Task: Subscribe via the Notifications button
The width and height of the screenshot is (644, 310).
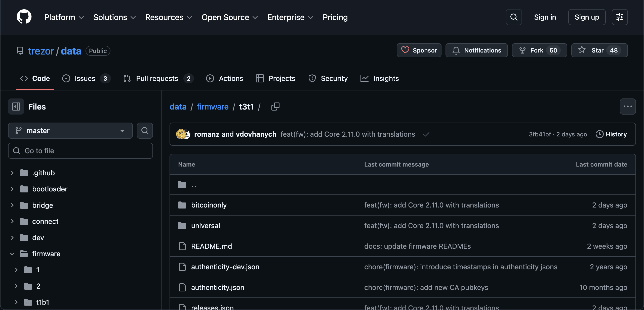Action: (x=476, y=50)
